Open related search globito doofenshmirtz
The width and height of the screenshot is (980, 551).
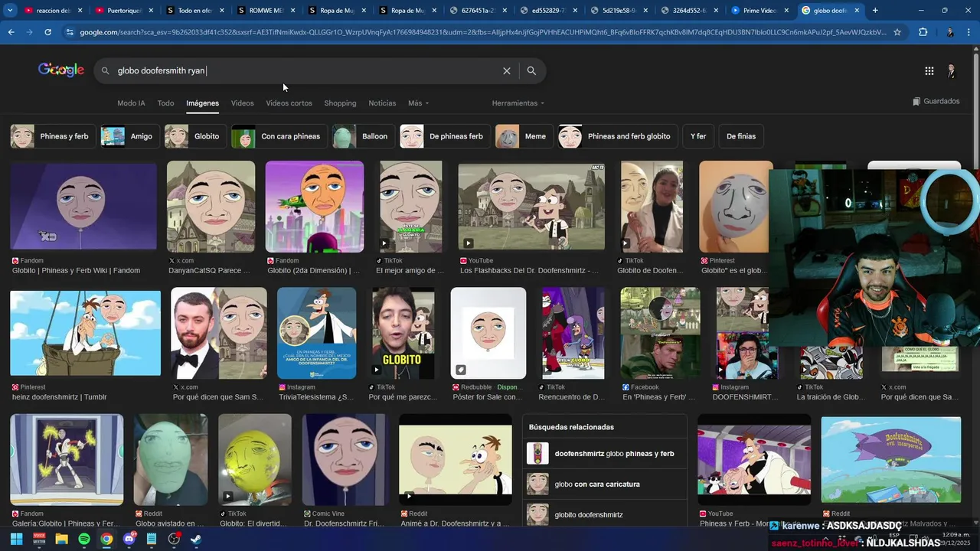click(605, 515)
